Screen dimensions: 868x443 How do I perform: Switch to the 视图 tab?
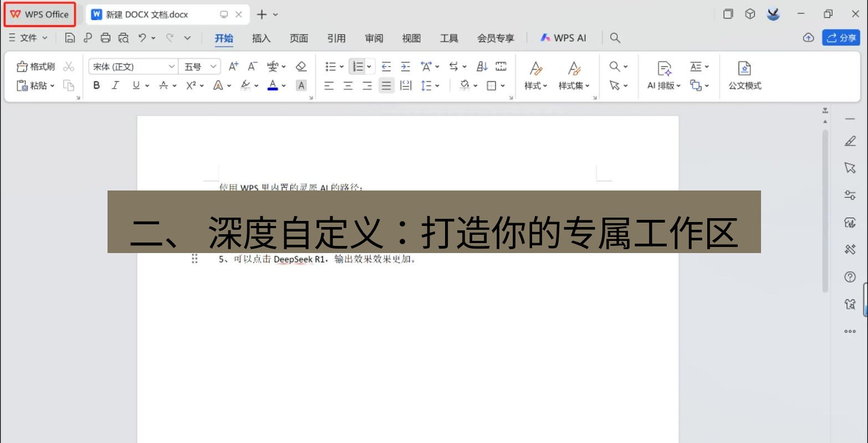point(411,38)
